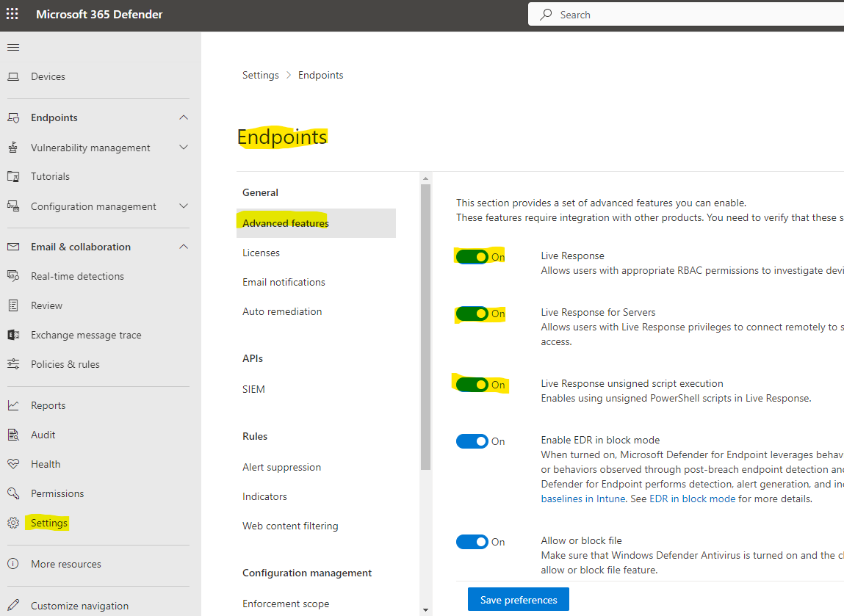Go to Devices in sidebar

tap(48, 76)
